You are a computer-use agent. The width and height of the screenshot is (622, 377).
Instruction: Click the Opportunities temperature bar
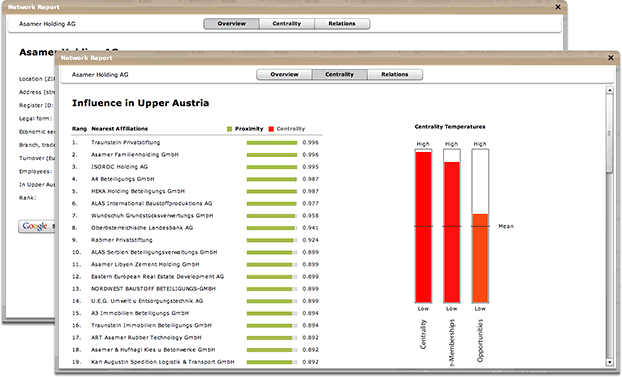(x=480, y=226)
